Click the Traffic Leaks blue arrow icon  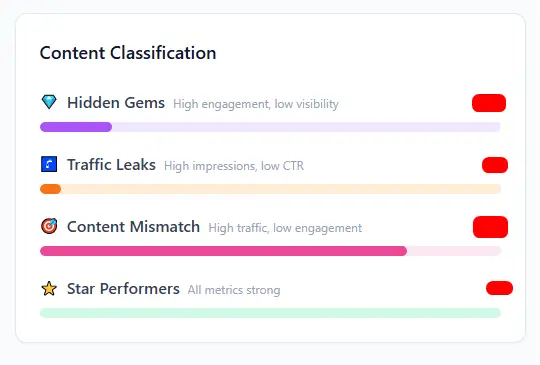pyautogui.click(x=49, y=164)
